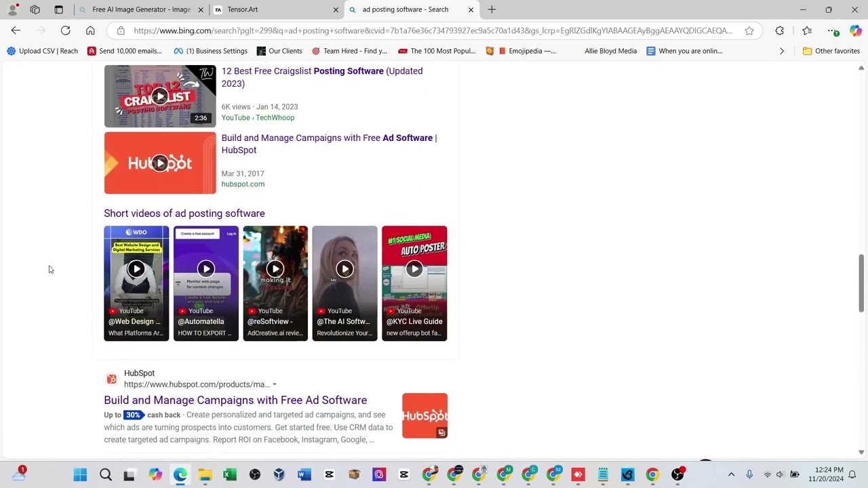The image size is (868, 488).
Task: Click the hubspot.com green video source text
Action: click(243, 184)
